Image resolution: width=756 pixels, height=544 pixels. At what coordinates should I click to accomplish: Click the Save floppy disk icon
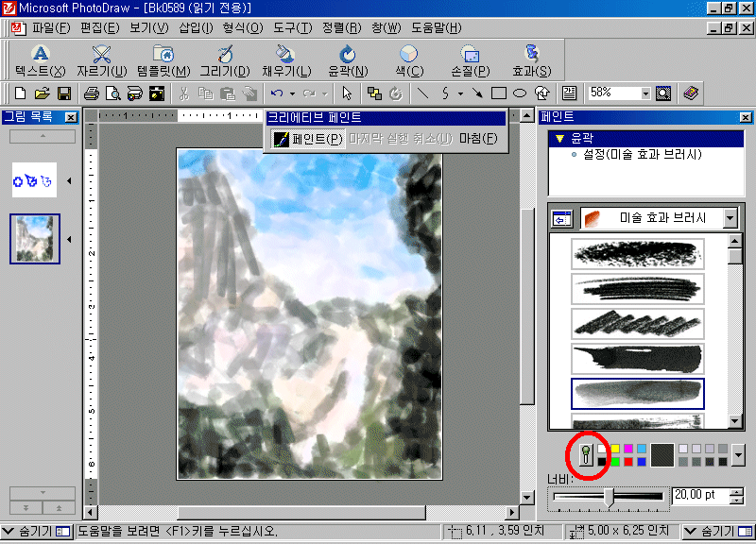click(x=64, y=93)
